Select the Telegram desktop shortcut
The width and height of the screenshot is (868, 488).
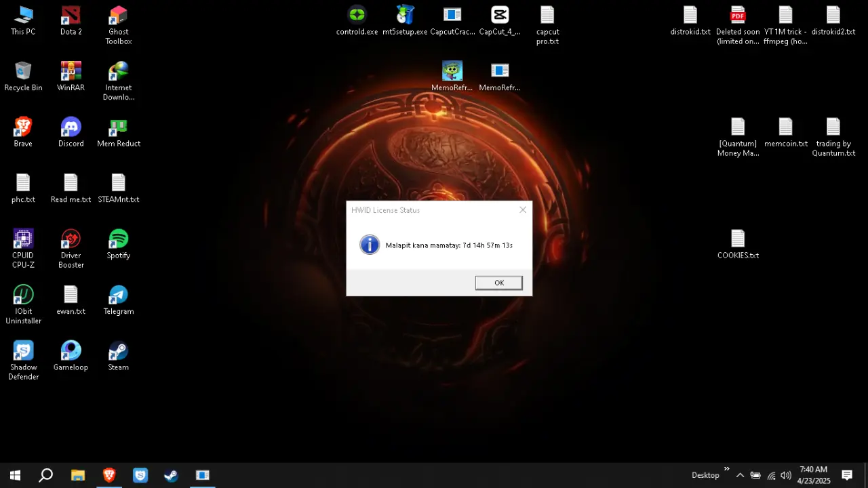point(118,300)
